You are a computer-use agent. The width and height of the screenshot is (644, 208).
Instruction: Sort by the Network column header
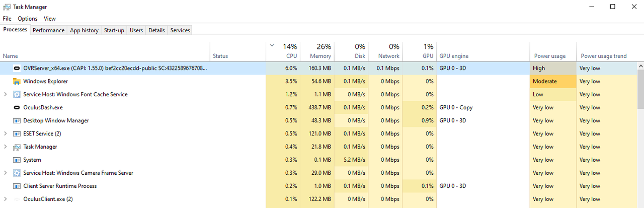(x=385, y=51)
